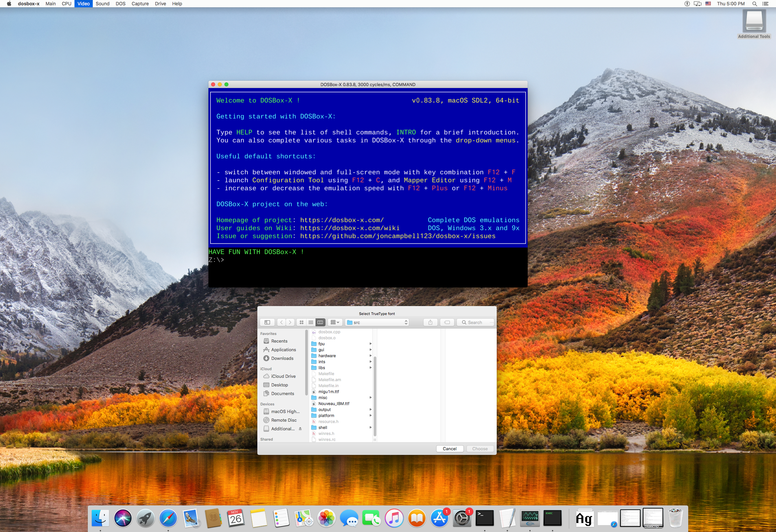Eject the Additional Tools device
The height and width of the screenshot is (532, 776).
(300, 429)
